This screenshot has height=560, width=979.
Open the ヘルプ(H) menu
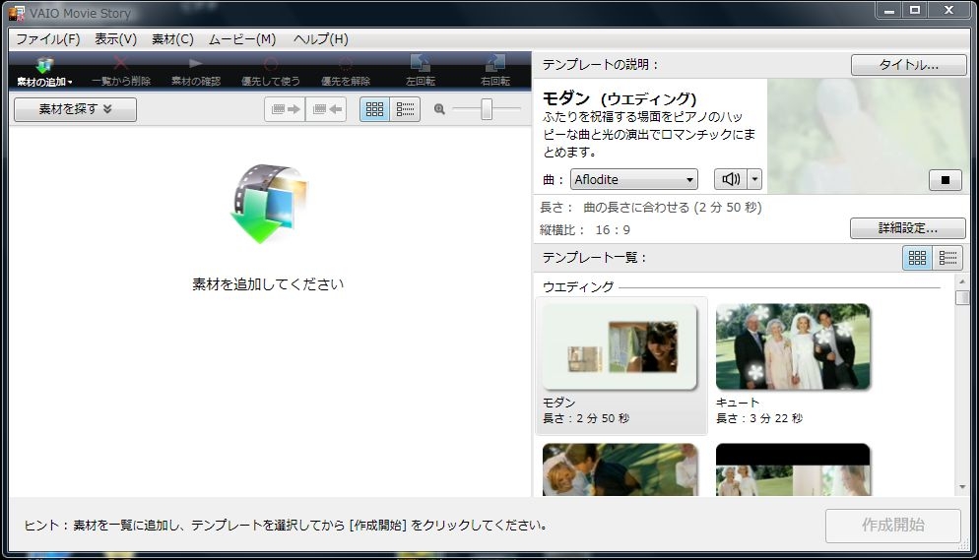click(320, 38)
